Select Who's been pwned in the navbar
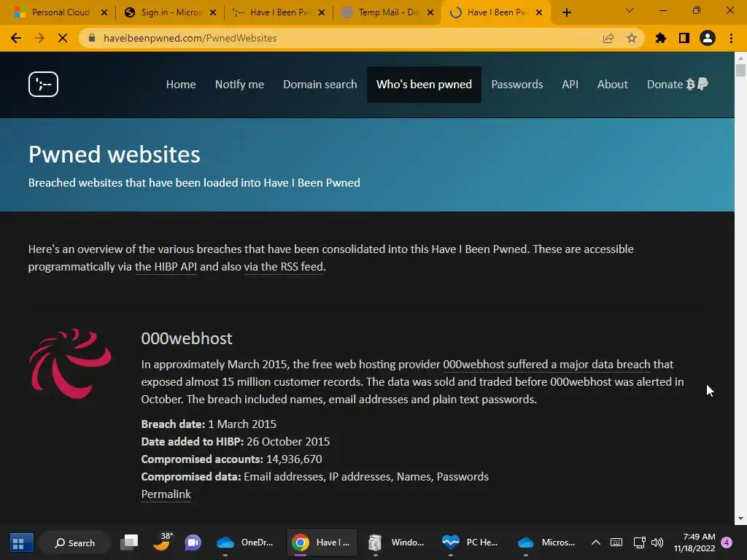 tap(424, 85)
